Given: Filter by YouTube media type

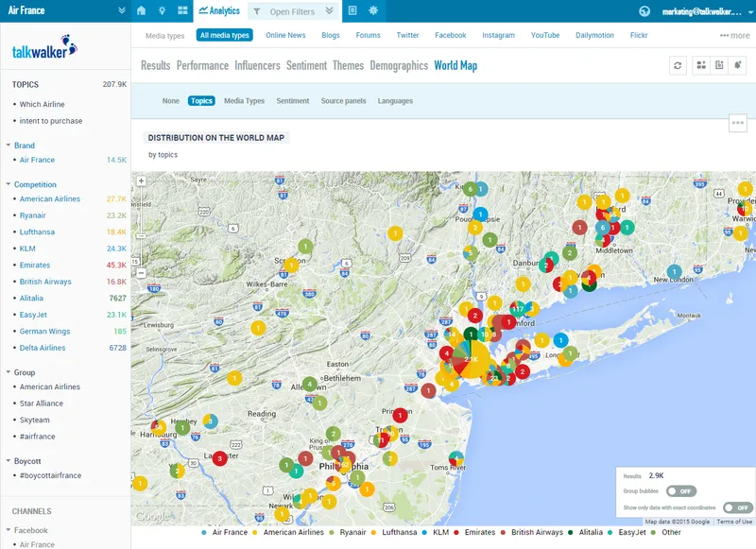Looking at the screenshot, I should [545, 35].
